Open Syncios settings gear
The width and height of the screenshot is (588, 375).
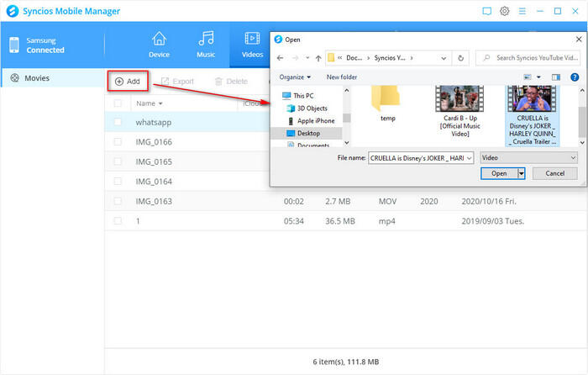[505, 11]
